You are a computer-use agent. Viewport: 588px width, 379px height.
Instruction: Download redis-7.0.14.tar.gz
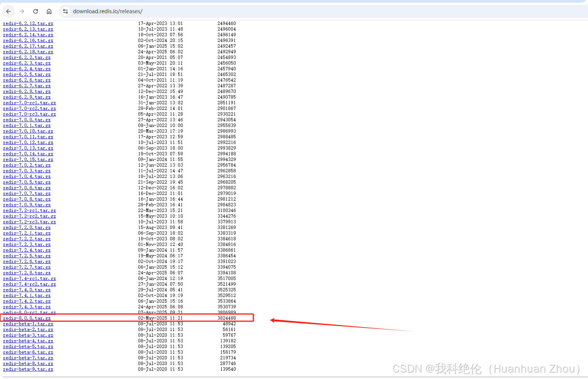tap(28, 154)
